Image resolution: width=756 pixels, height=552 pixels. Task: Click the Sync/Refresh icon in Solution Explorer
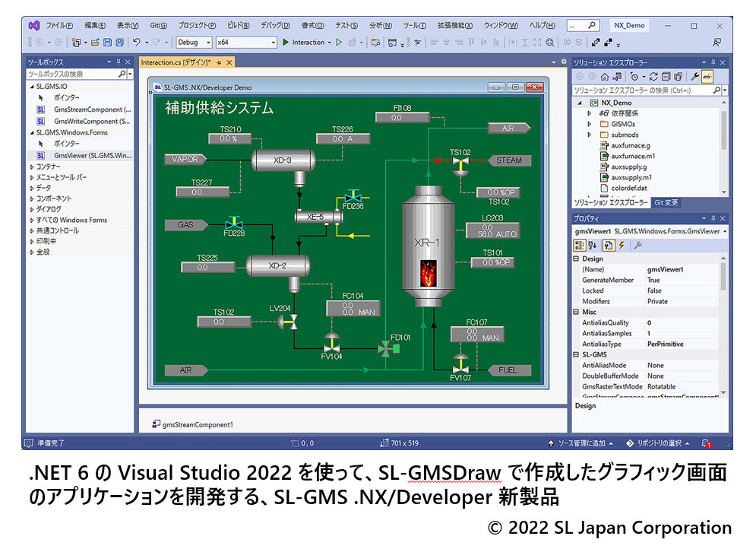653,77
